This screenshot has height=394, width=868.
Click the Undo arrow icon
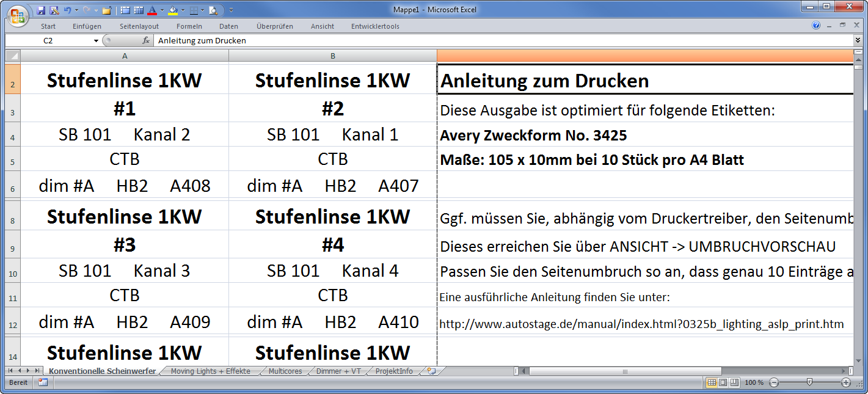click(x=67, y=10)
